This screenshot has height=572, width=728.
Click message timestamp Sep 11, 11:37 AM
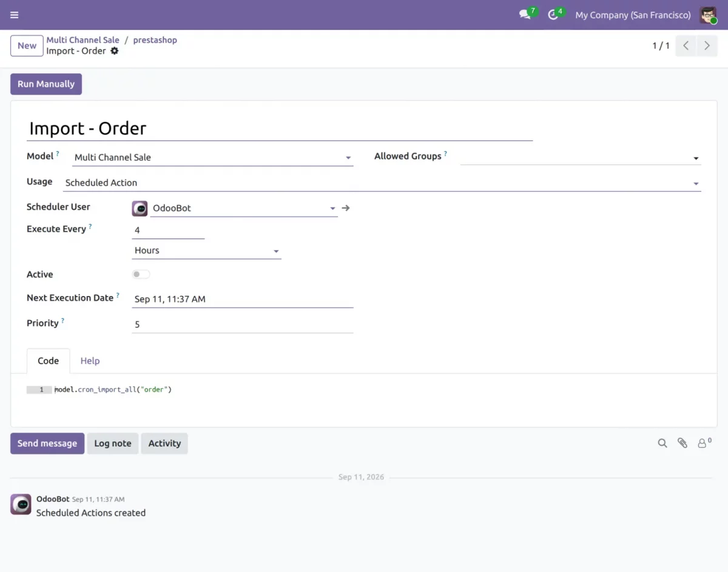[x=98, y=499]
